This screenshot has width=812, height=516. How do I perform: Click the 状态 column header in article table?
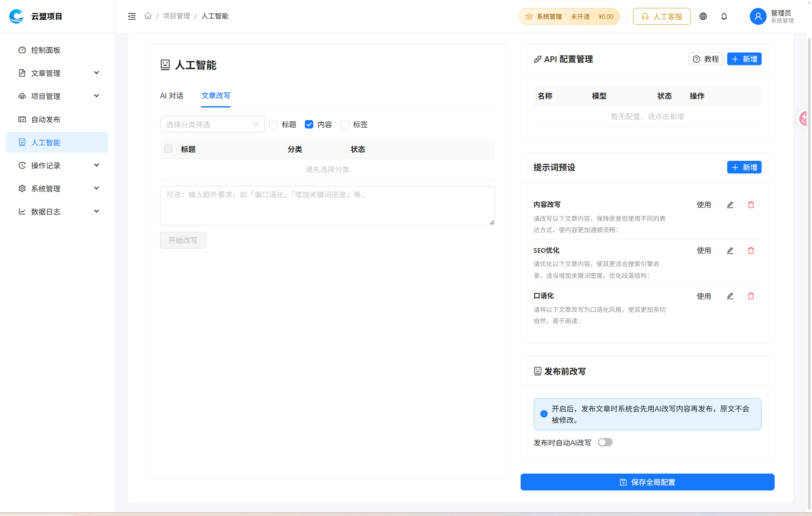358,149
